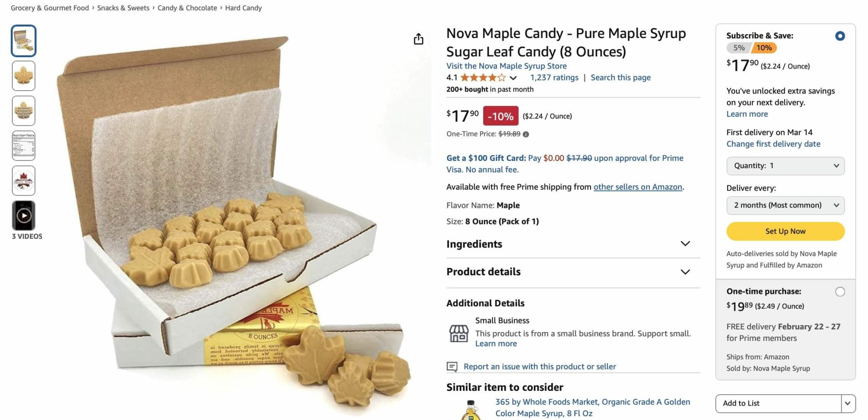Choose the One-time purchase radio option
Viewport: 868px width, 420px height.
[x=840, y=292]
